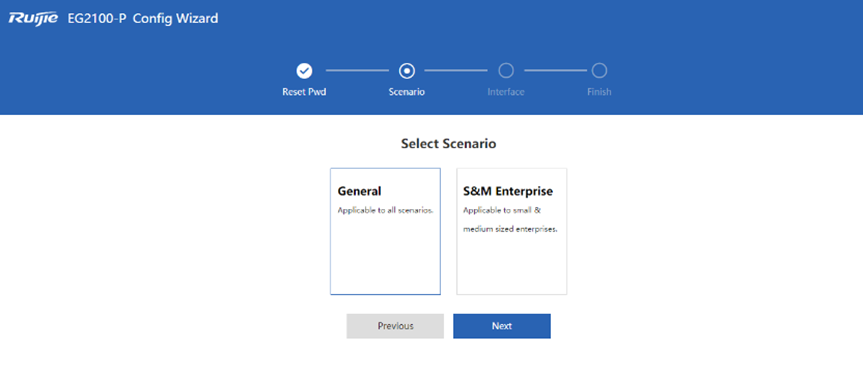Viewport: 863px width, 380px height.
Task: Select the active Scenario step circle
Action: click(x=407, y=70)
